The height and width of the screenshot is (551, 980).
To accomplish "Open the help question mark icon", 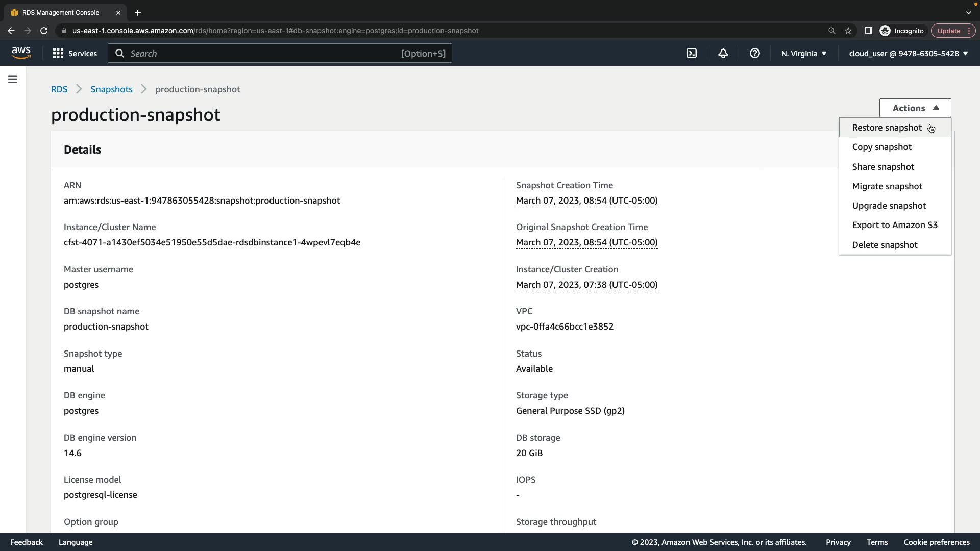I will point(754,53).
